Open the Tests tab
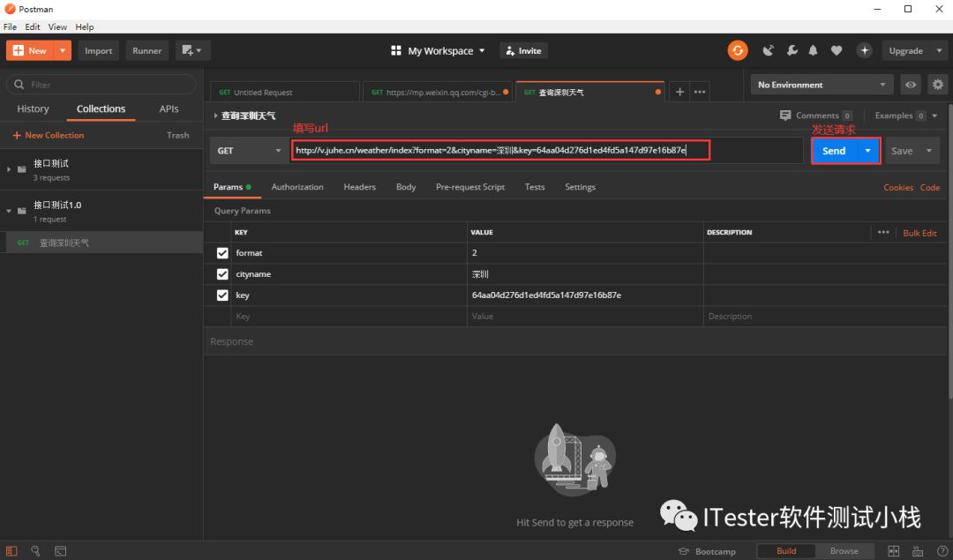953x560 pixels. 535,187
